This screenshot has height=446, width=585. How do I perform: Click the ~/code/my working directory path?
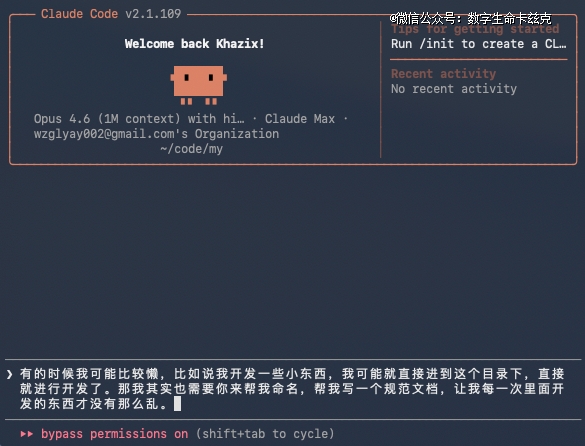pyautogui.click(x=191, y=149)
